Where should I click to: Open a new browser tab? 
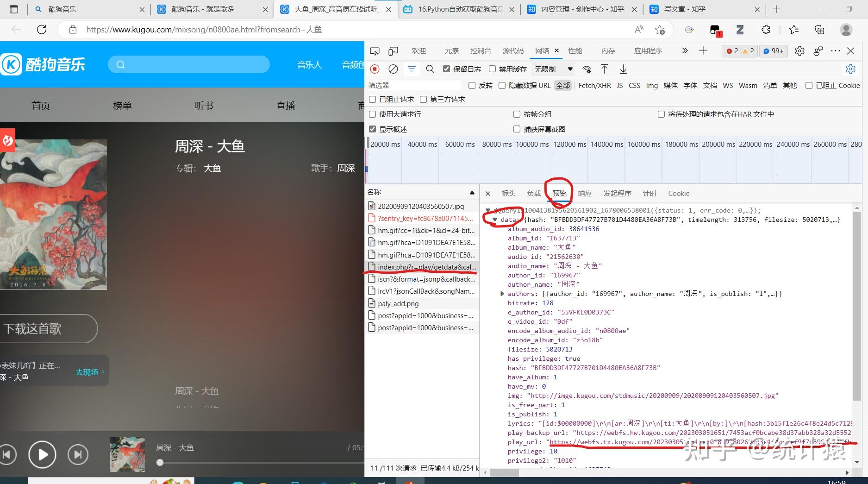776,9
